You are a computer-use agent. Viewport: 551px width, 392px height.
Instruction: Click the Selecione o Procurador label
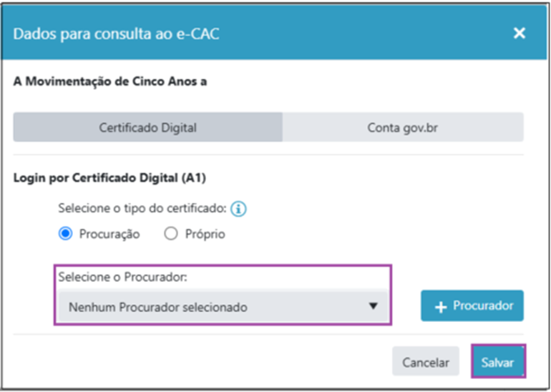(122, 277)
